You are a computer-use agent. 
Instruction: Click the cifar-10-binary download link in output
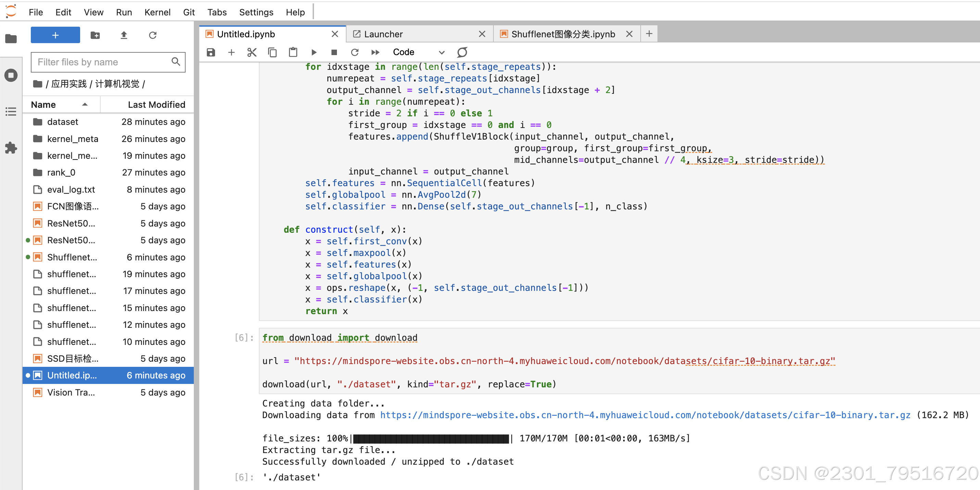click(645, 415)
